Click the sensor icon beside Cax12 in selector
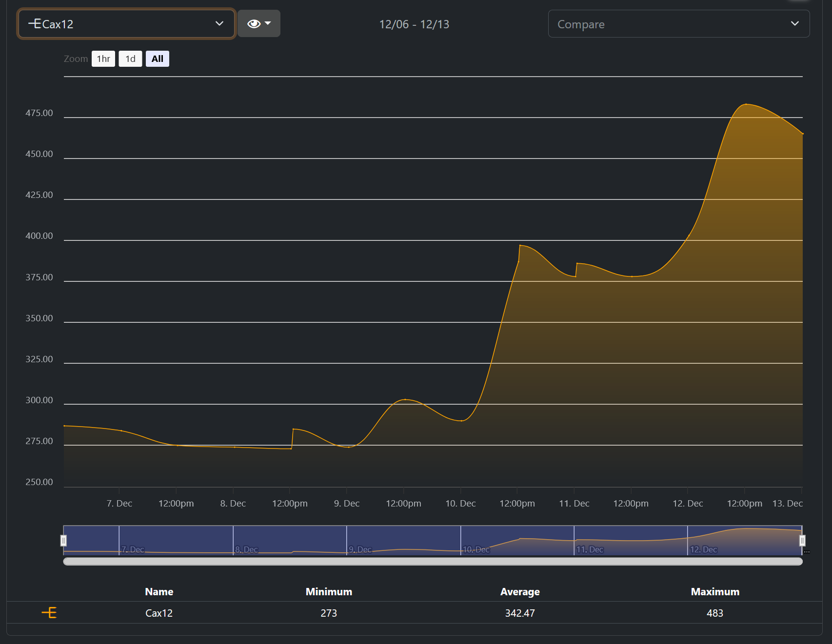 (35, 23)
